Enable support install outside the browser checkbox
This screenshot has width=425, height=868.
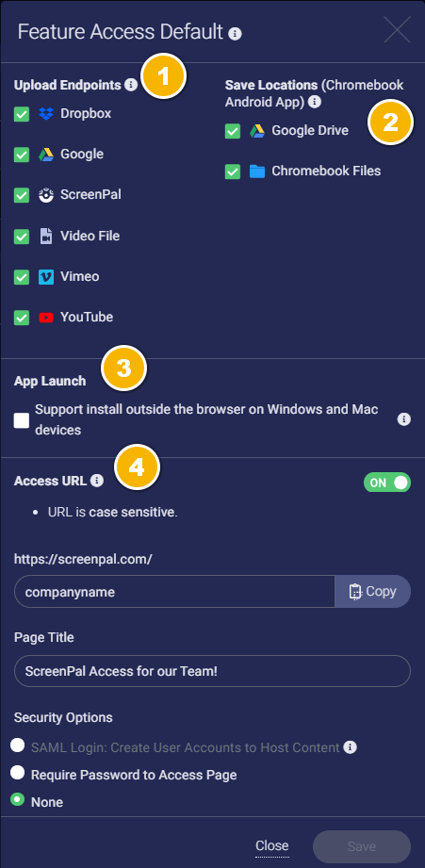[22, 421]
